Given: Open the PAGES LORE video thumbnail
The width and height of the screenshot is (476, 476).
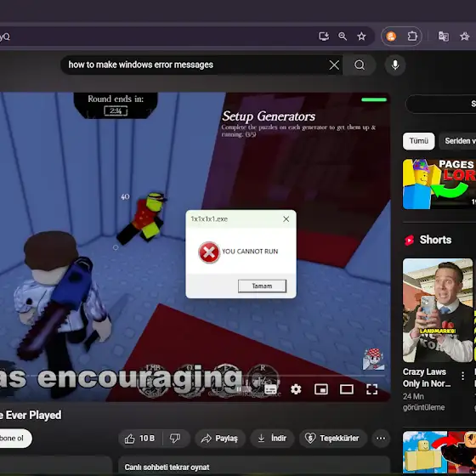Looking at the screenshot, I should pyautogui.click(x=439, y=184).
